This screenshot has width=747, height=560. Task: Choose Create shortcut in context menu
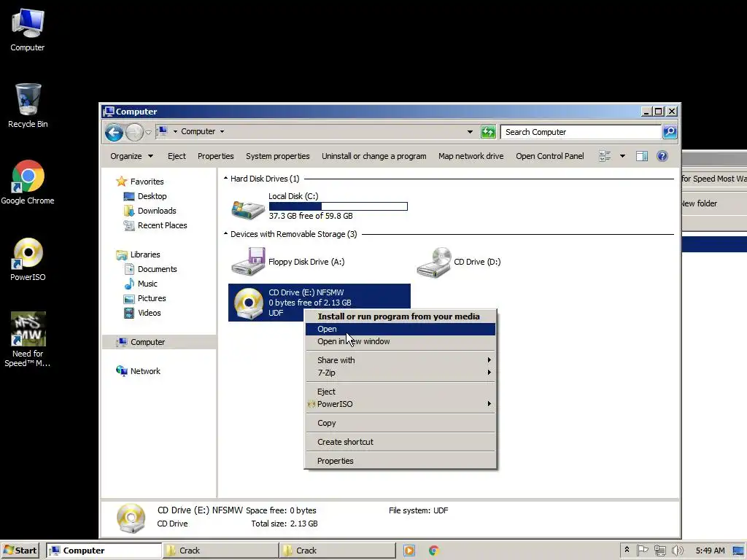point(400,442)
